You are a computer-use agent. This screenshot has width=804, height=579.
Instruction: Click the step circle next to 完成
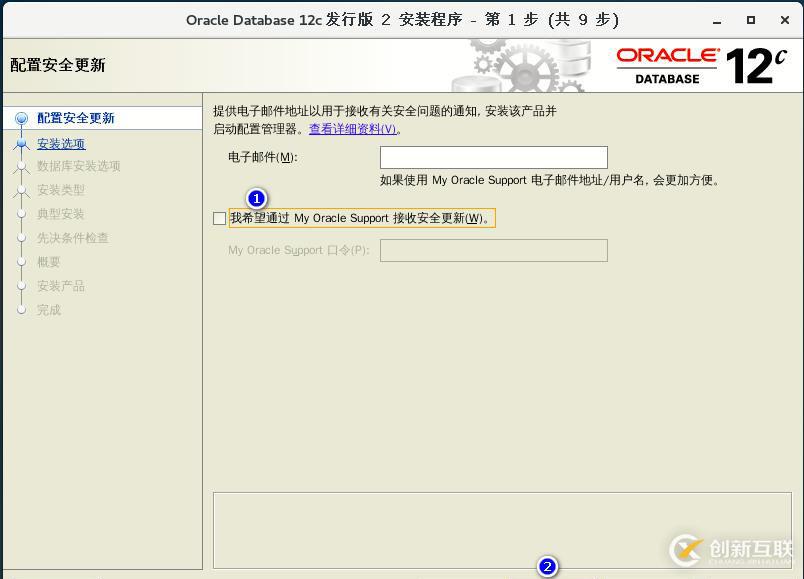pos(22,310)
